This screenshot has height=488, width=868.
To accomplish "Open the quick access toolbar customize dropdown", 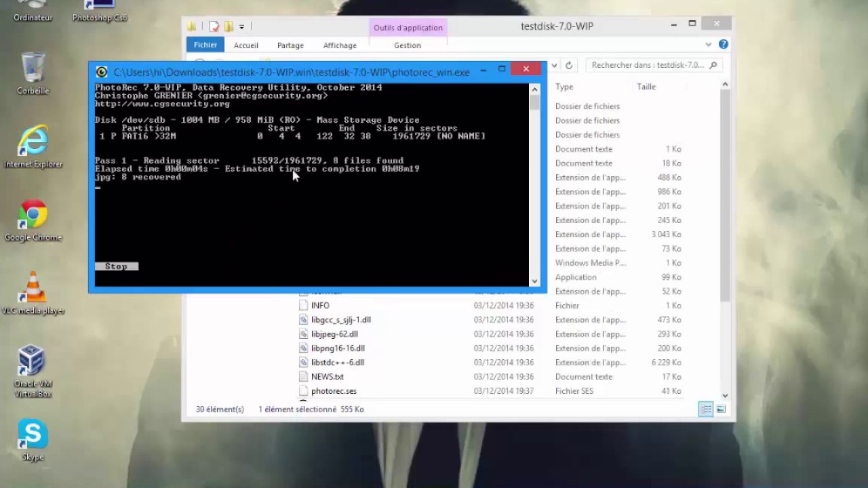I will (241, 27).
